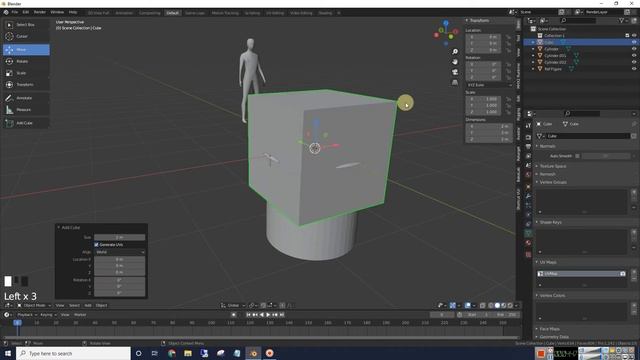Viewport: 640px width, 360px height.
Task: Collapse the Transform panel
Action: [x=467, y=20]
